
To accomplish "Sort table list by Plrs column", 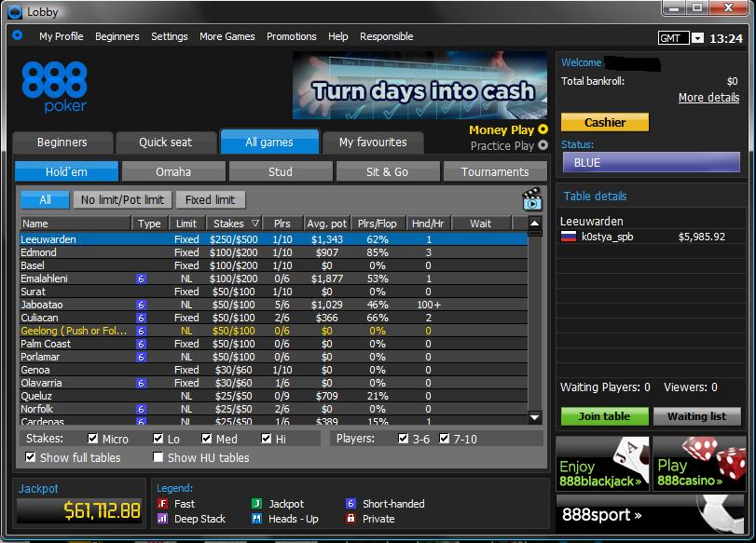I will tap(282, 224).
